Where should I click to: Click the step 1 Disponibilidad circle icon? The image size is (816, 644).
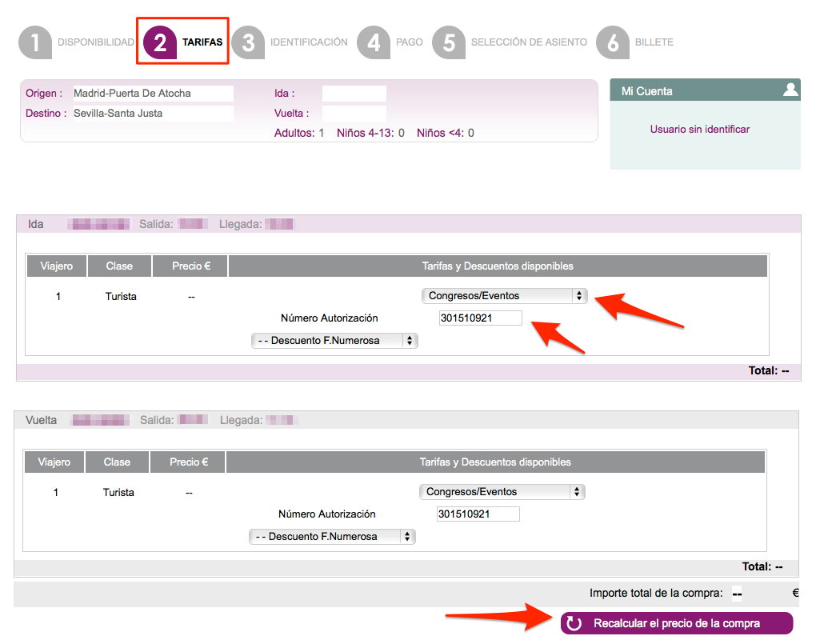35,42
